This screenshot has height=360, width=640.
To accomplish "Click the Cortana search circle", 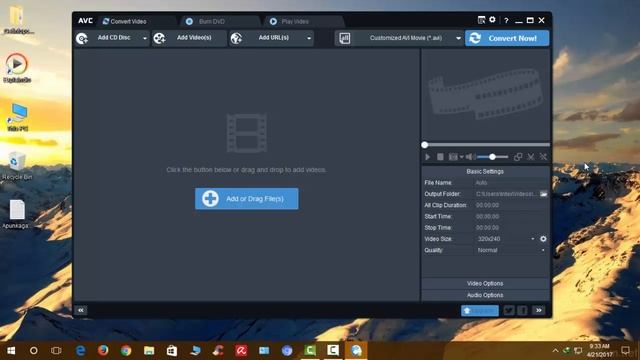I will pyautogui.click(x=34, y=351).
